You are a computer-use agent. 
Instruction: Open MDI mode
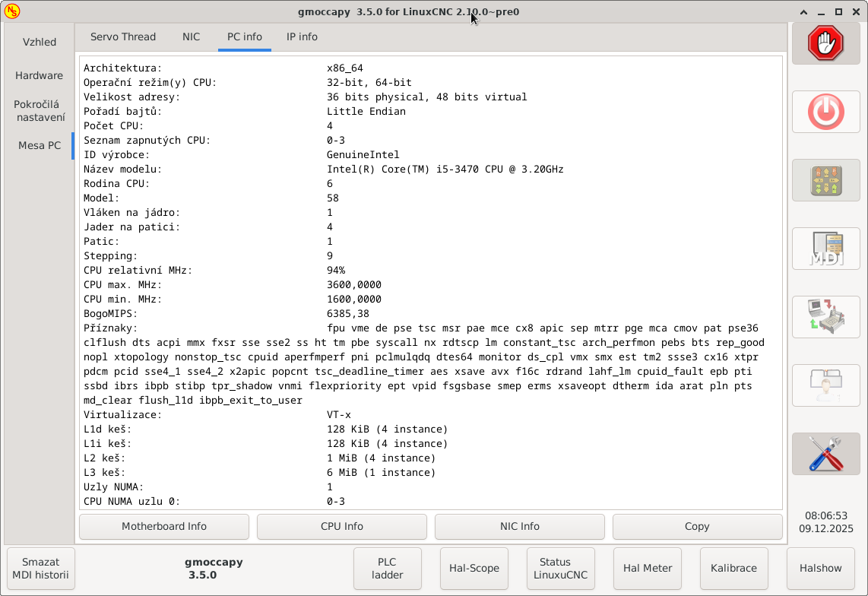(825, 249)
